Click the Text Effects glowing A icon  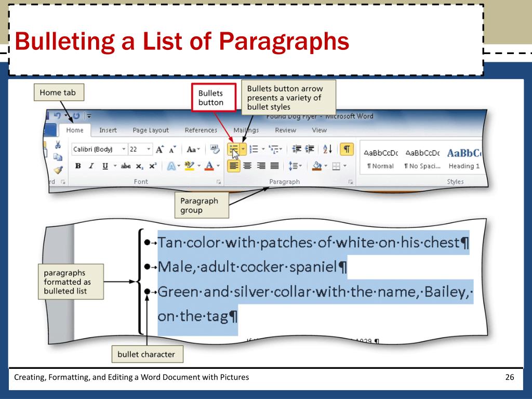pyautogui.click(x=171, y=166)
